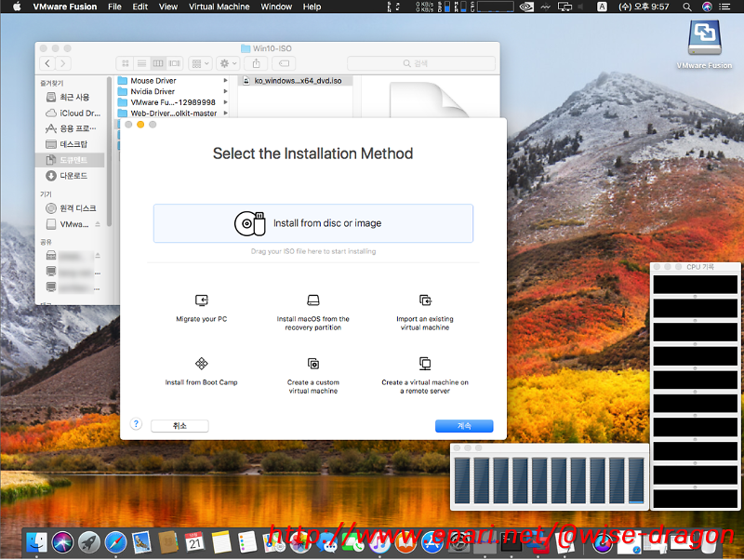The image size is (744, 560).
Task: Open Calendar from the Dock
Action: coord(195,542)
